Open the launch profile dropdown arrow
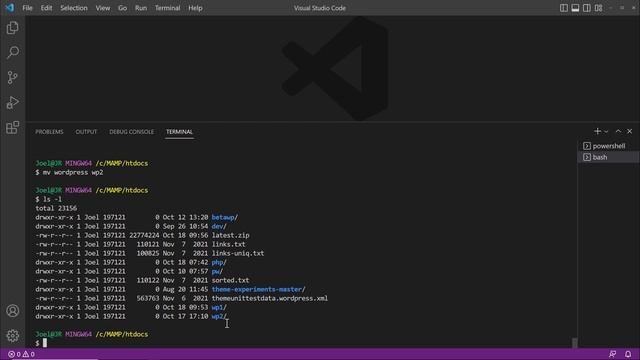Image resolution: width=640 pixels, height=360 pixels. pos(606,131)
